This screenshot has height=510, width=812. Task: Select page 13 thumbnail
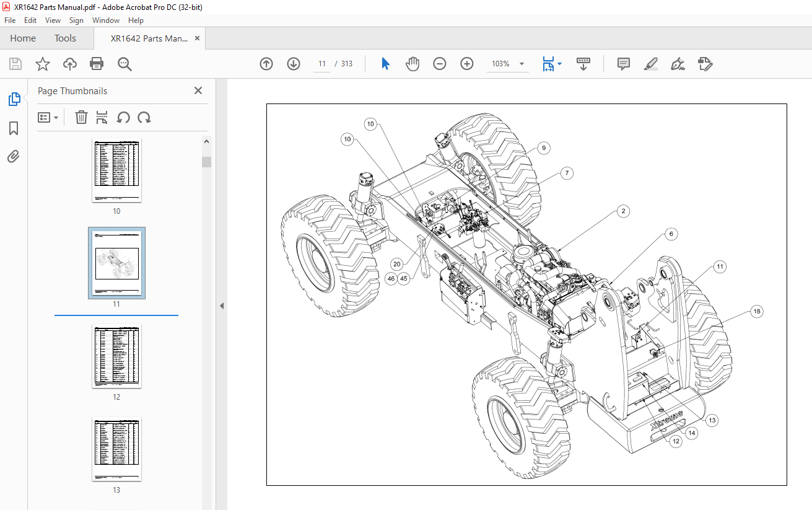click(117, 449)
